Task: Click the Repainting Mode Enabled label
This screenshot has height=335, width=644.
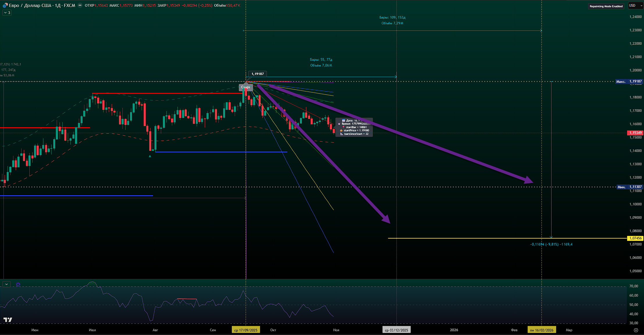Action: 606,6
